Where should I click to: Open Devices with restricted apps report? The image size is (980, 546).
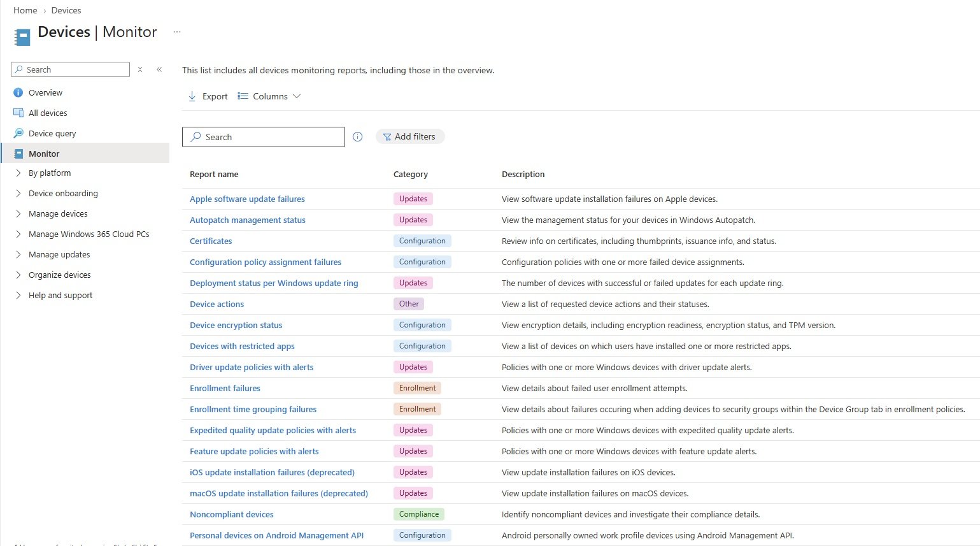pos(242,346)
